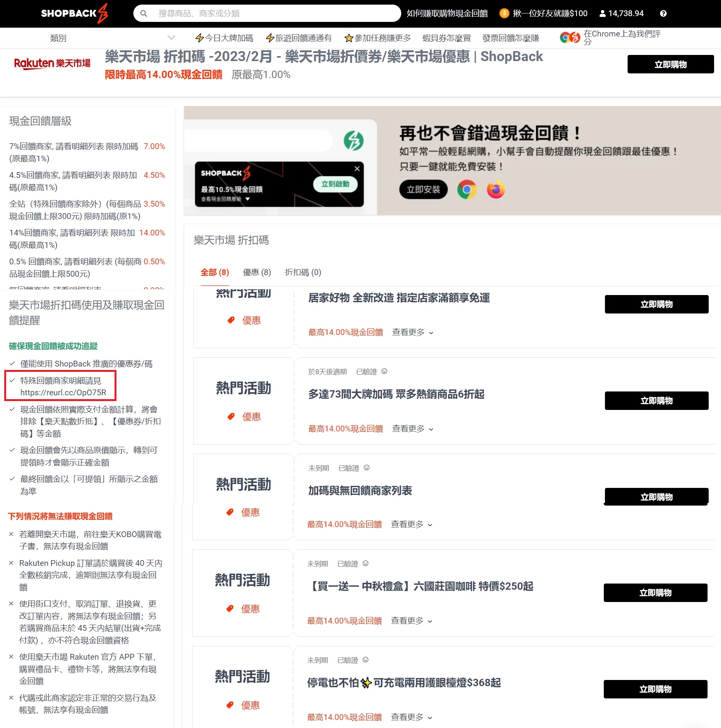Click the 4.5%回饋商家 cashback tier row
The image size is (721, 728).
[x=87, y=181]
